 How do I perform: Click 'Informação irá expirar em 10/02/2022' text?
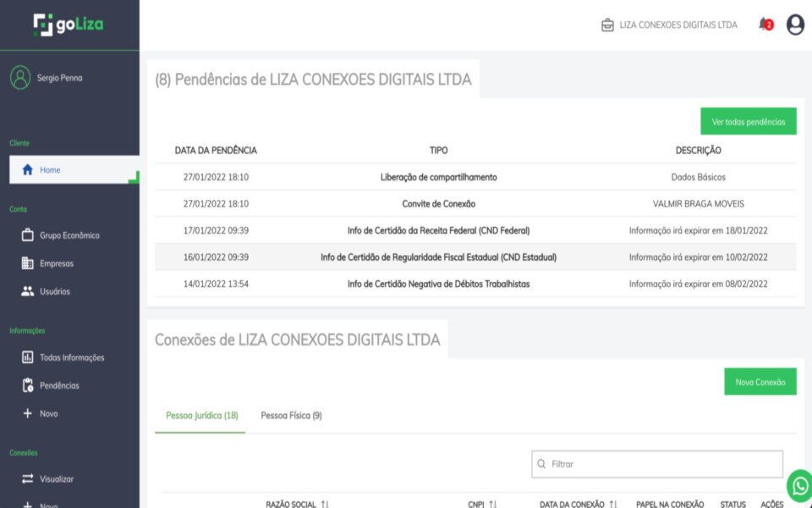pos(698,257)
